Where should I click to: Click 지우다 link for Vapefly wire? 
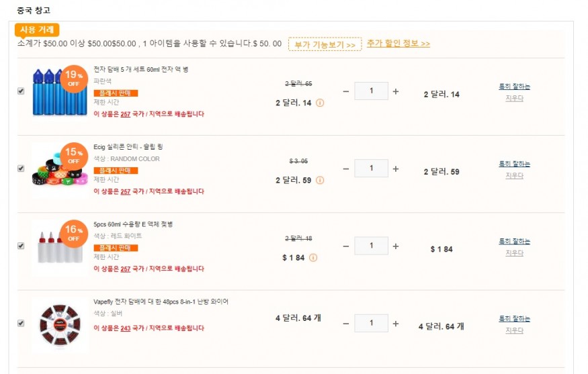(514, 330)
